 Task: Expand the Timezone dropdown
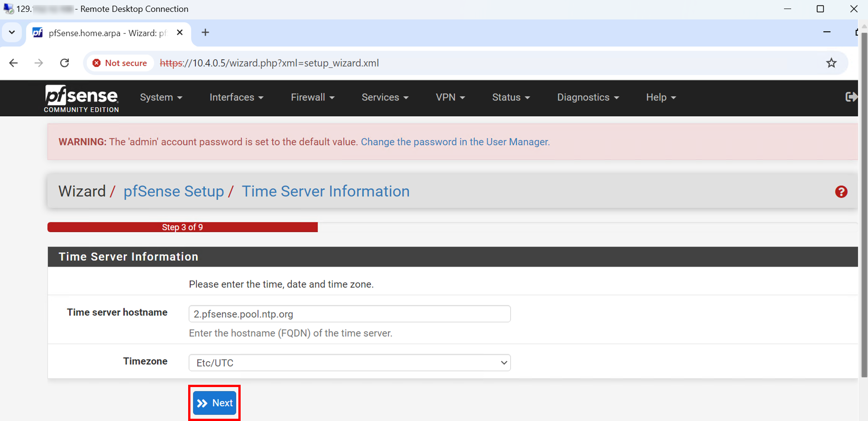coord(350,363)
